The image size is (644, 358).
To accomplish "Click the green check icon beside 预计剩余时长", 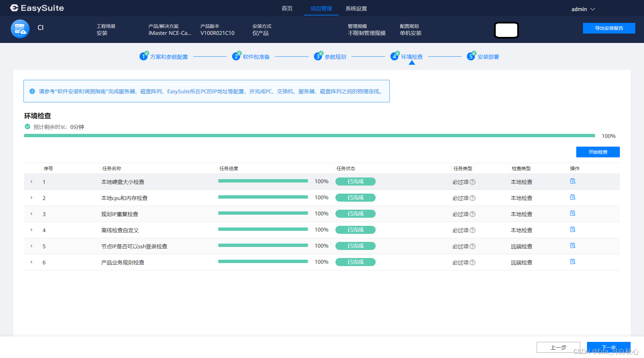I will pyautogui.click(x=28, y=126).
